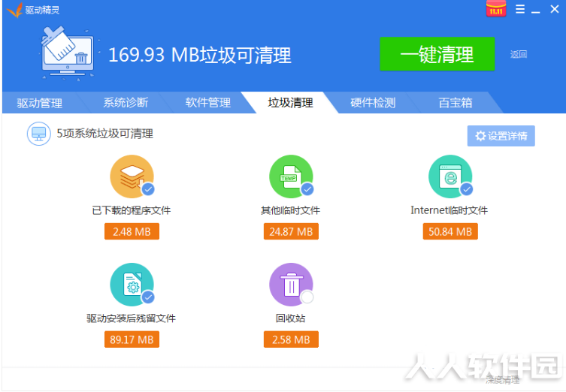The width and height of the screenshot is (566, 392).
Task: Open the 11.11 red envelope promotion icon
Action: click(x=496, y=9)
